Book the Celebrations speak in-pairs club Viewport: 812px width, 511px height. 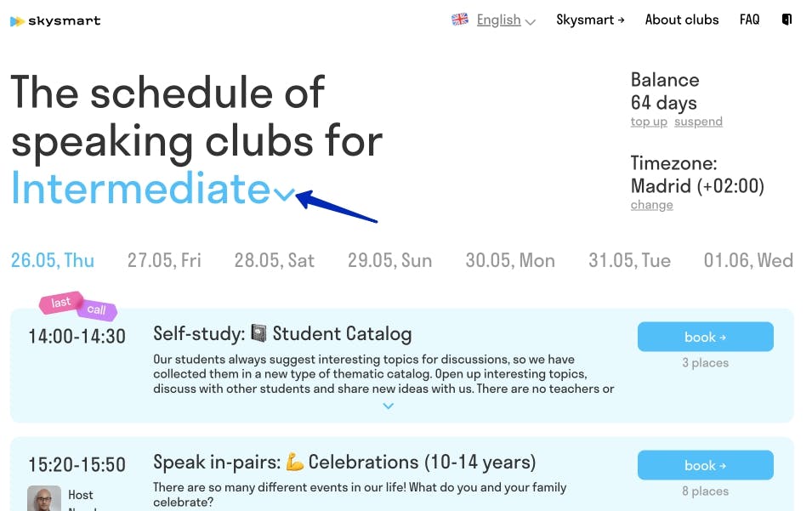coord(705,465)
